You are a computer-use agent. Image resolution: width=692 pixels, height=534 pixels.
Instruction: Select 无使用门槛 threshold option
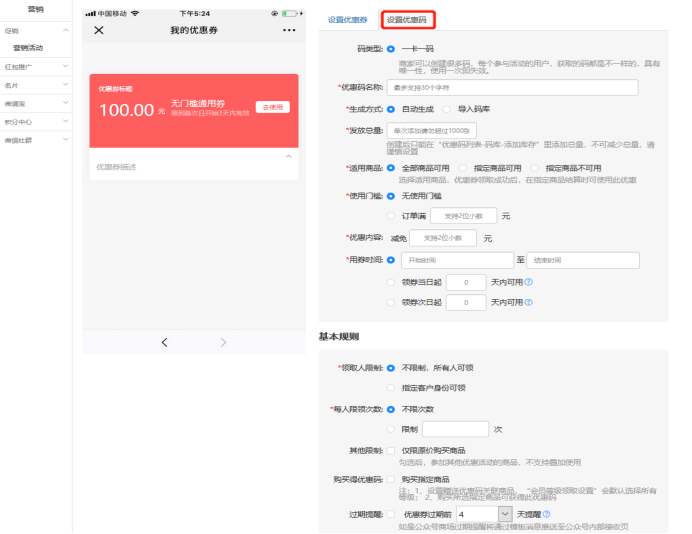tap(391, 196)
